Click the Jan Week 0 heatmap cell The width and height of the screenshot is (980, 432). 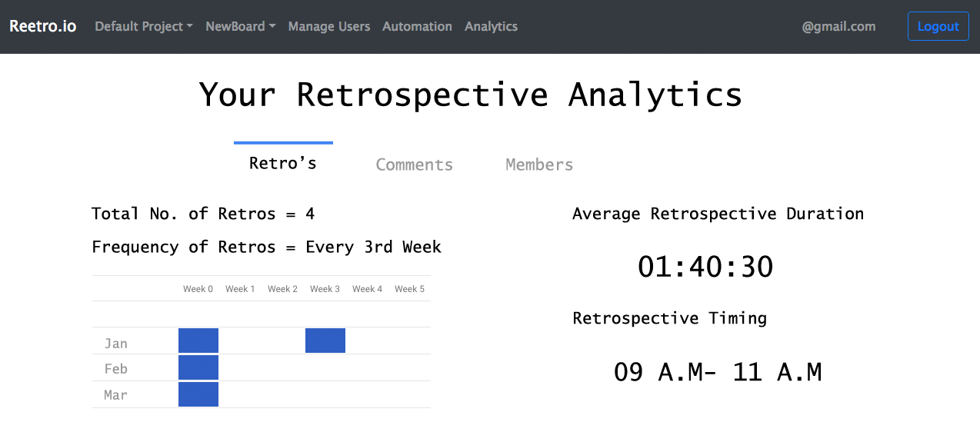tap(198, 341)
